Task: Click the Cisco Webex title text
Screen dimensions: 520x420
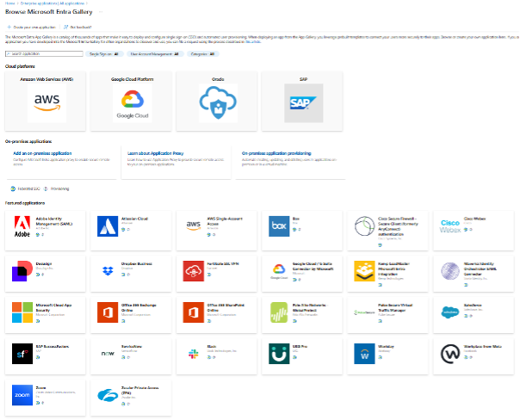Action: click(x=474, y=219)
